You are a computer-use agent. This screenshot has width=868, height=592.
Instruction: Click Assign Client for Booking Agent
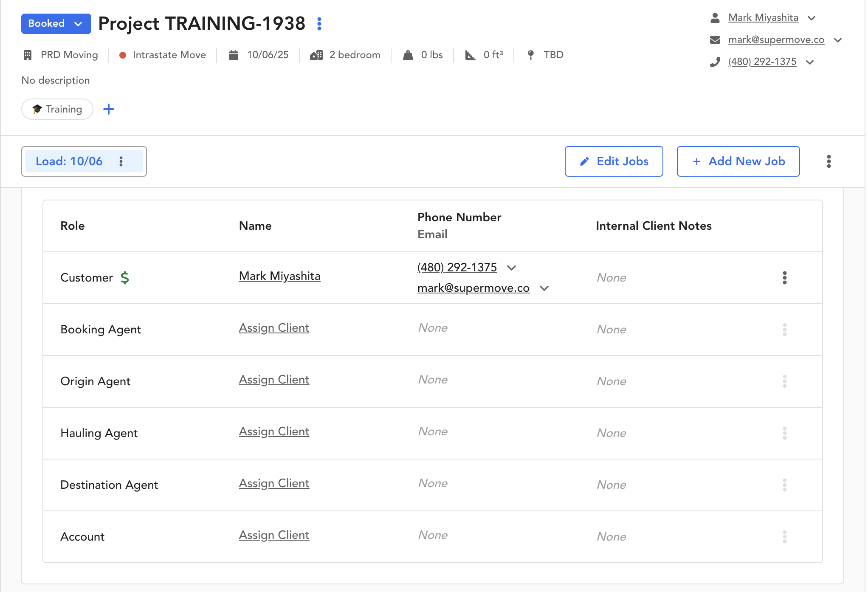click(274, 328)
